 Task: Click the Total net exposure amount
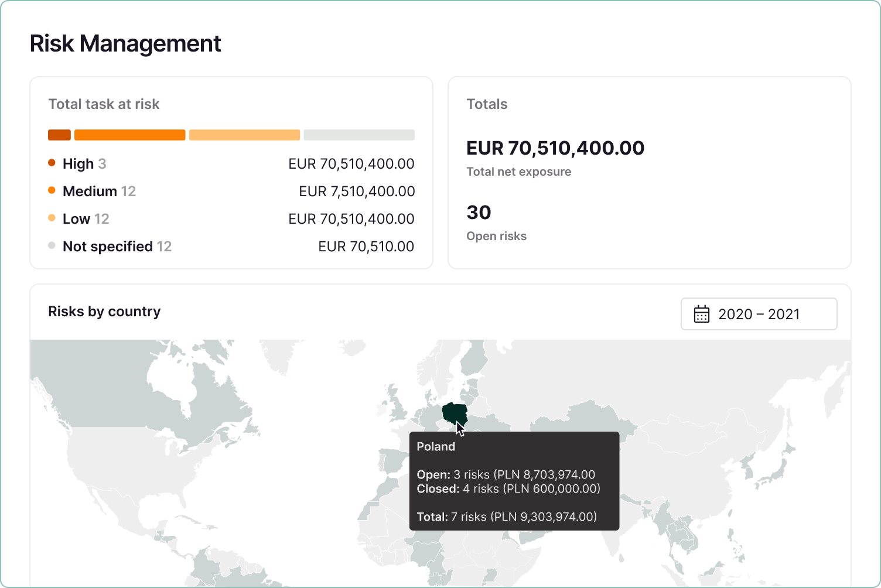[555, 148]
